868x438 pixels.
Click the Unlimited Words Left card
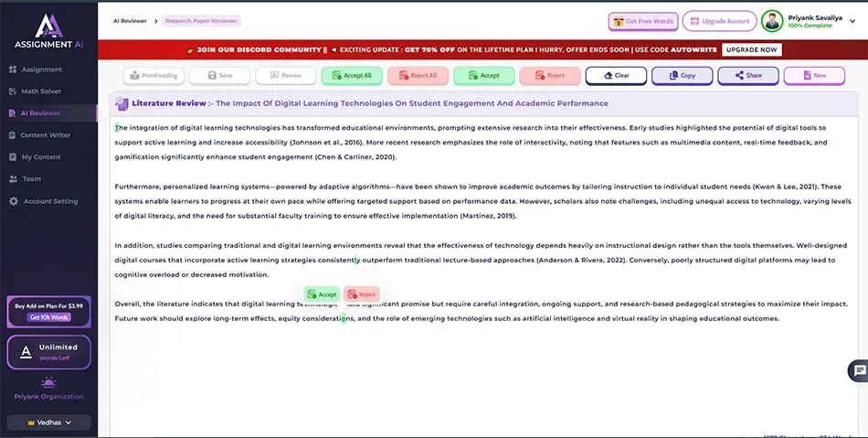click(x=48, y=352)
